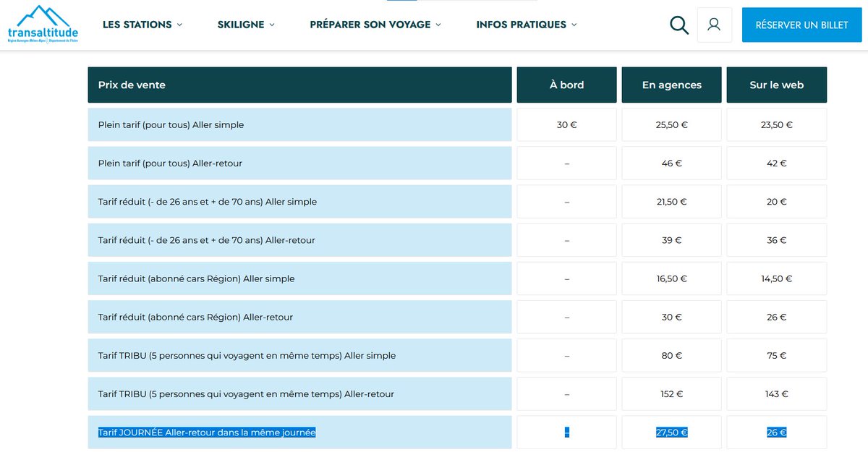
Task: Click the '25,50 €' agency price cell
Action: [x=672, y=124]
